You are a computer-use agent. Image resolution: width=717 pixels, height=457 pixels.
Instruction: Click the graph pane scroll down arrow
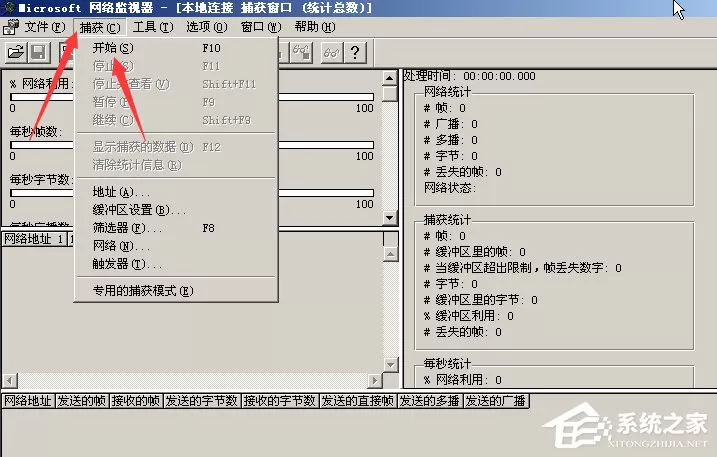pyautogui.click(x=390, y=217)
